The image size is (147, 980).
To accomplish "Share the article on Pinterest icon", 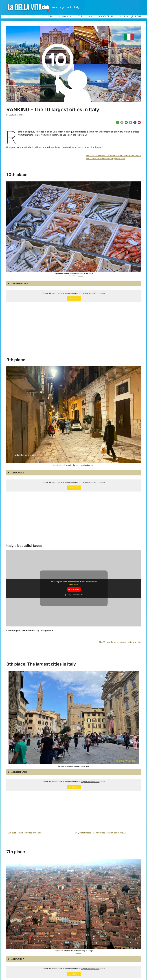I will click(139, 122).
